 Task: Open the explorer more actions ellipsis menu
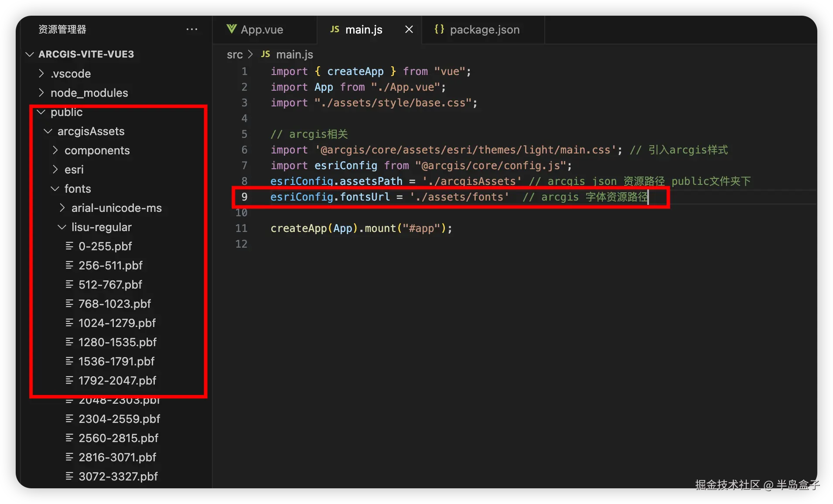pyautogui.click(x=192, y=29)
